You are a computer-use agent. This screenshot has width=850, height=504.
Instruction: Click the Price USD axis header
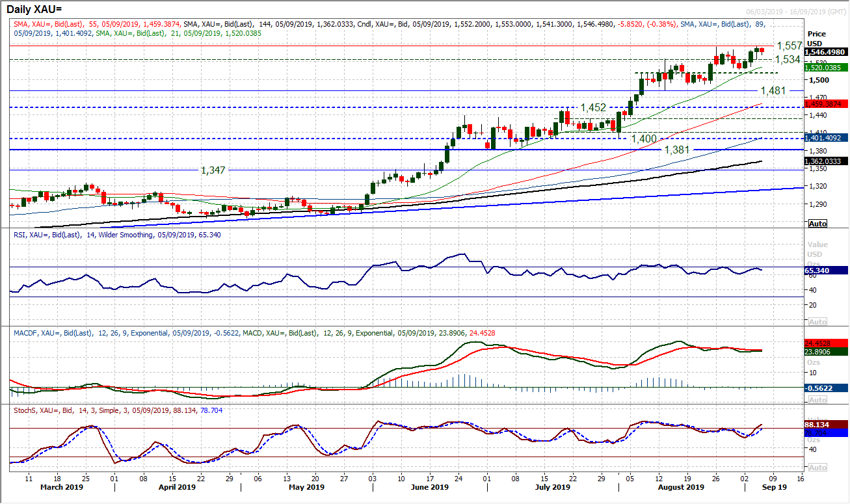tap(817, 38)
